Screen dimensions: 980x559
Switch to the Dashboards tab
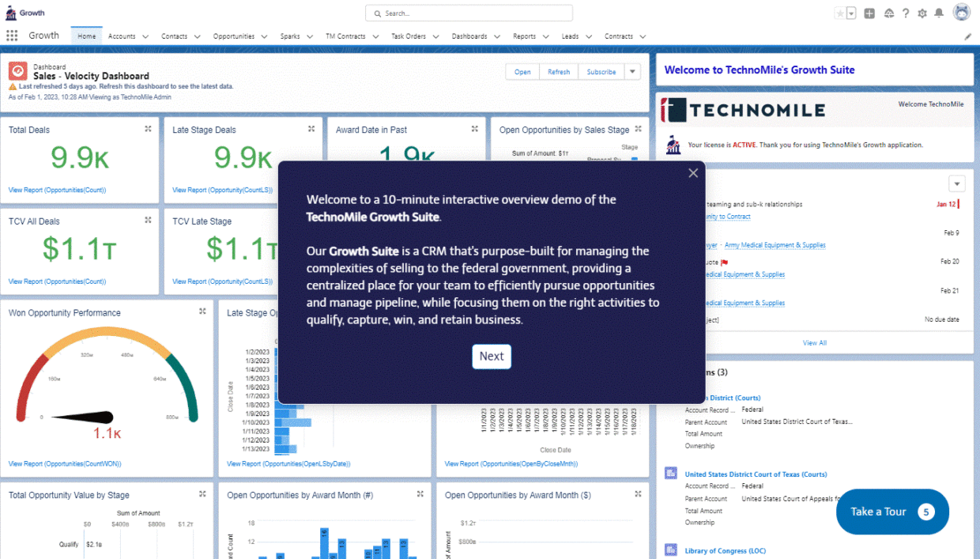(x=469, y=36)
